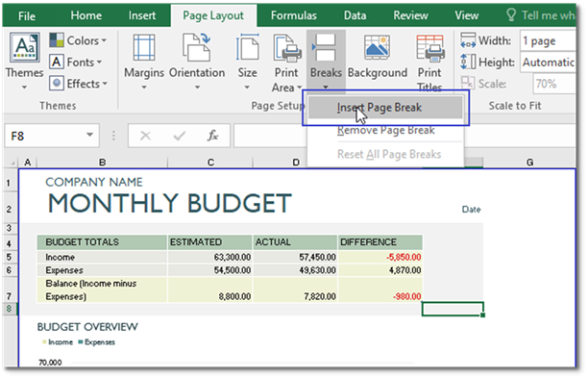This screenshot has height=378, width=588.
Task: Select row 8 header
Action: click(9, 309)
